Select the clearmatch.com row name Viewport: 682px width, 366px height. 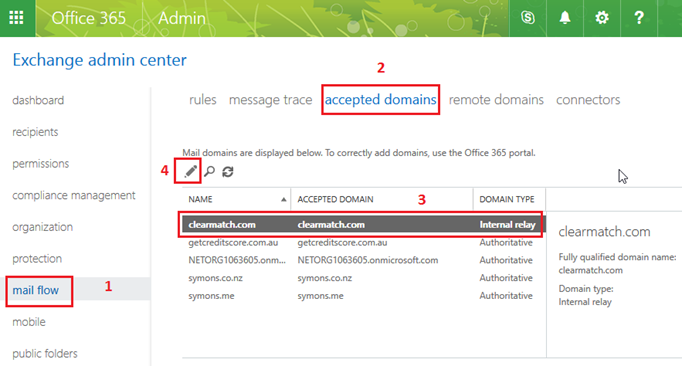tap(222, 225)
